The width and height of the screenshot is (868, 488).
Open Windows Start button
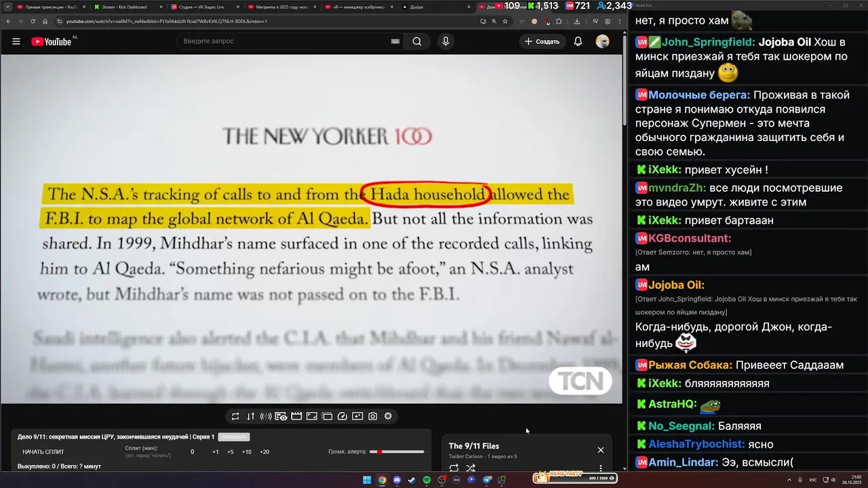pos(367,480)
